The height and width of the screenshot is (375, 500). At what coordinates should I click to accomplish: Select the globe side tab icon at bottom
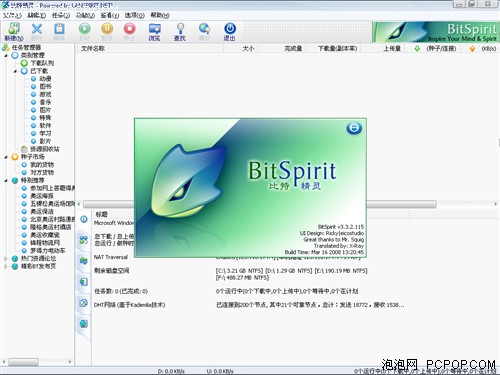tap(84, 324)
